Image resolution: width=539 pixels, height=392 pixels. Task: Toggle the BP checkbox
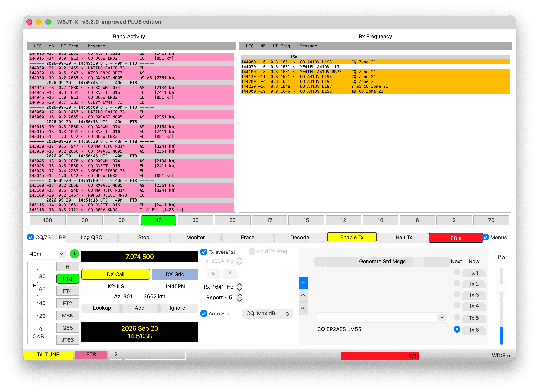54,237
